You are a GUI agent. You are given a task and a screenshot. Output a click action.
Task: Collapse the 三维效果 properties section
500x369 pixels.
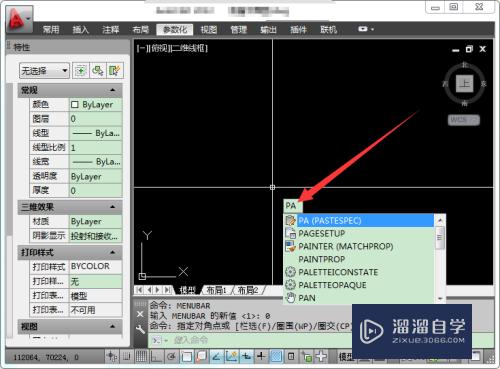[113, 207]
